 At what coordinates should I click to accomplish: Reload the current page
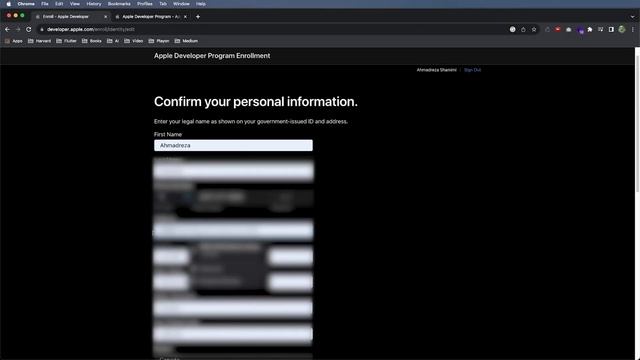click(x=29, y=29)
